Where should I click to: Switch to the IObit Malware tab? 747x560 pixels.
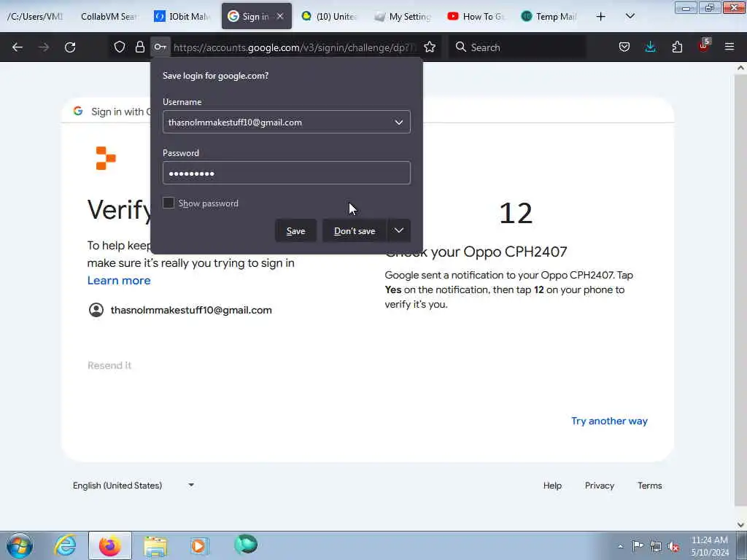point(182,16)
